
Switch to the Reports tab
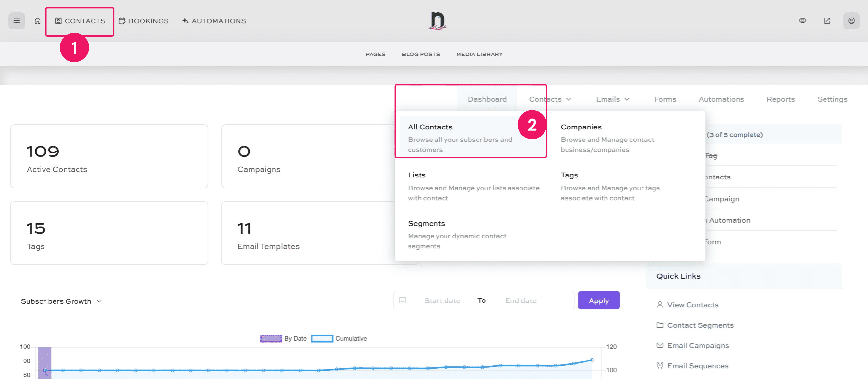780,99
